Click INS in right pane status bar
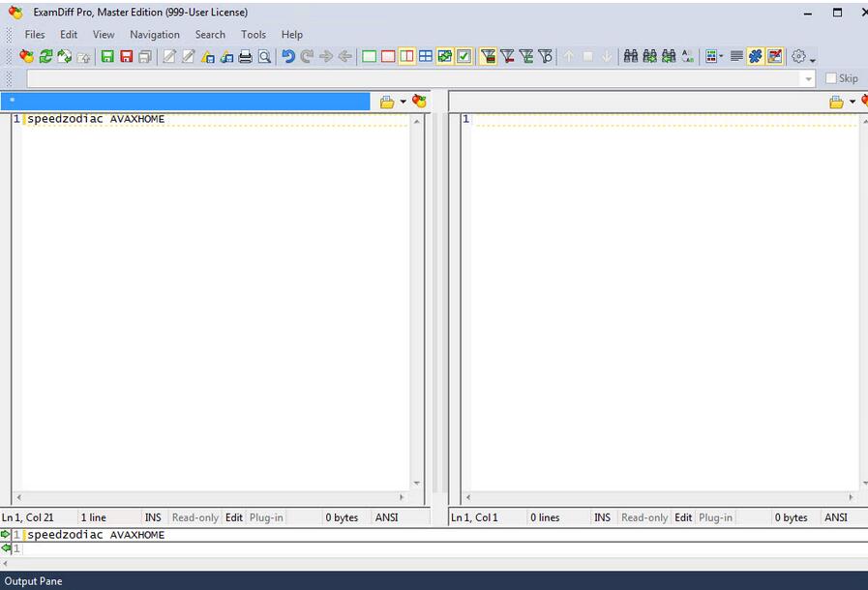The width and height of the screenshot is (868, 590). pyautogui.click(x=602, y=517)
